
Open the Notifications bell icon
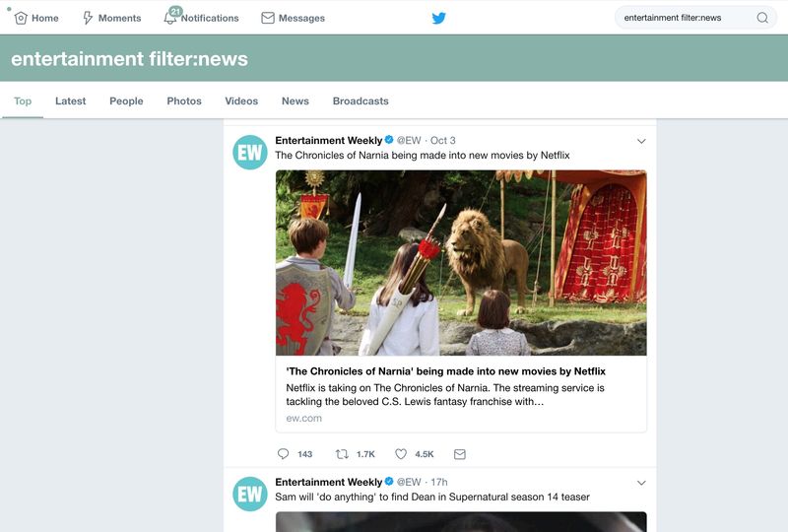click(x=169, y=19)
